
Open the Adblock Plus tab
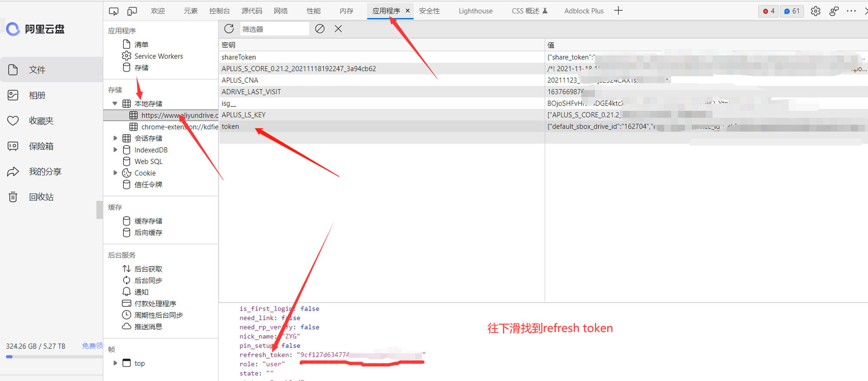[x=584, y=11]
